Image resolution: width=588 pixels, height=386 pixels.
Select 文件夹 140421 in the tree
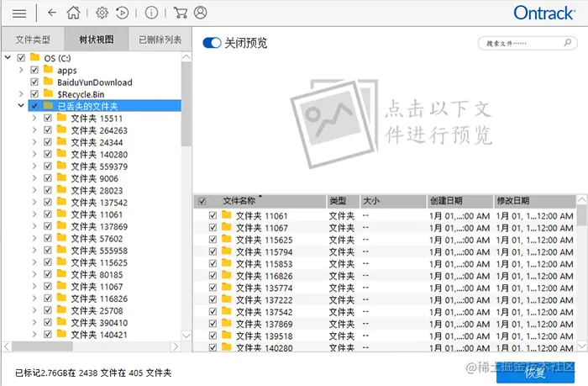point(99,335)
